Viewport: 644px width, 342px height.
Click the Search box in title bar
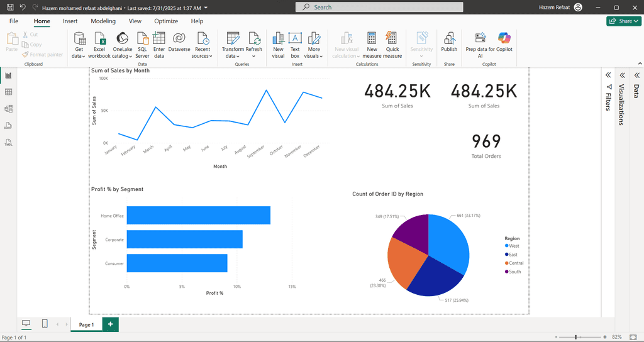click(379, 7)
